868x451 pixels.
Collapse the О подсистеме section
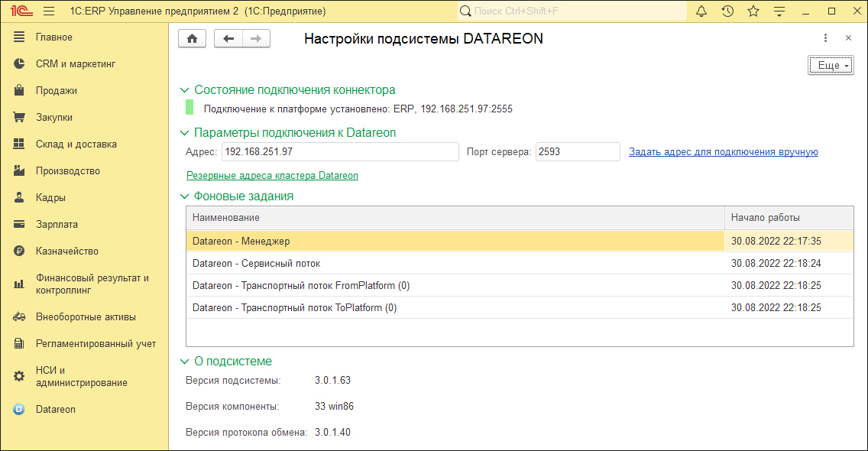pos(184,362)
